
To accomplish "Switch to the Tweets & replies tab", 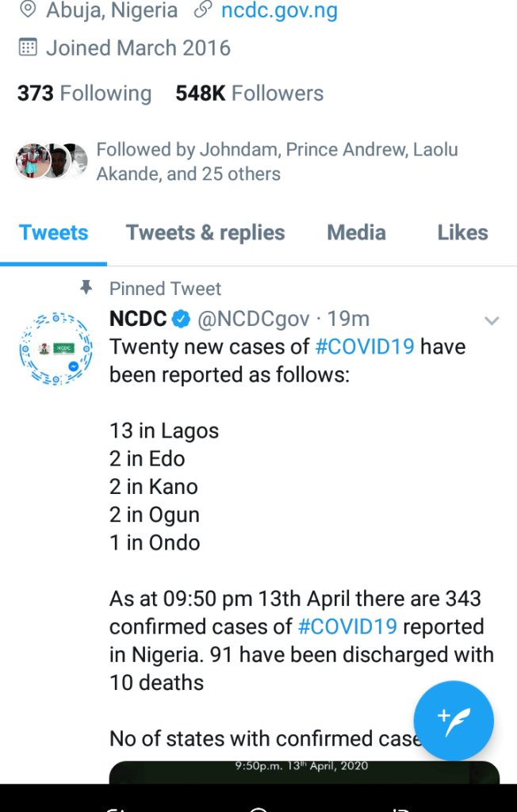I will pos(205,232).
